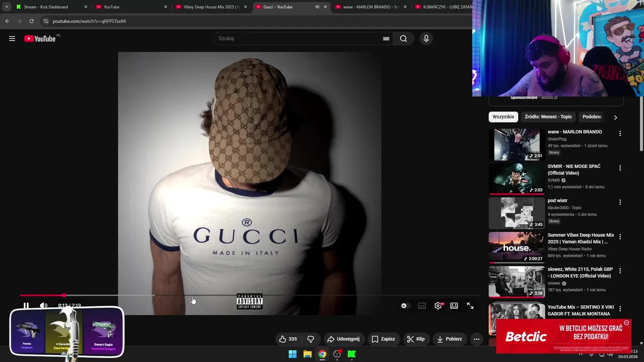Open the tab search dropdown arrow
Viewport: 644px width, 362px height.
7,7
